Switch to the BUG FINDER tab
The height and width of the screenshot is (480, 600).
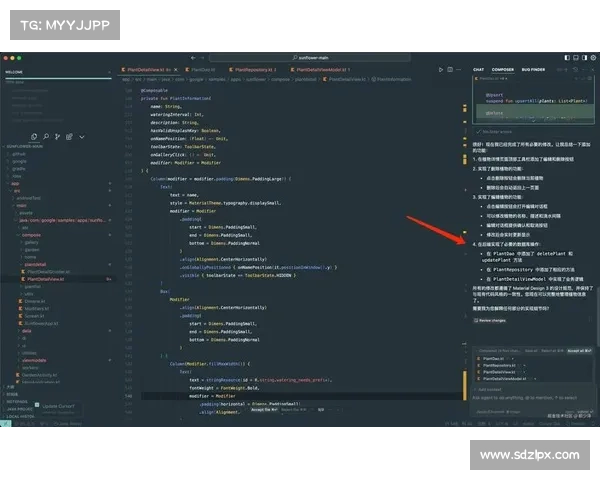(x=533, y=70)
